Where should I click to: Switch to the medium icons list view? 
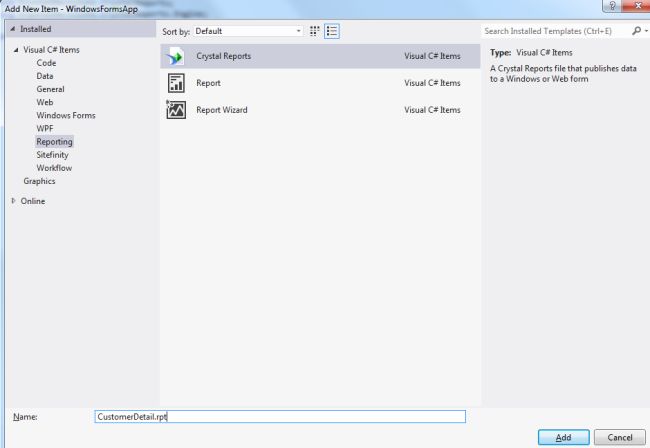(x=332, y=31)
